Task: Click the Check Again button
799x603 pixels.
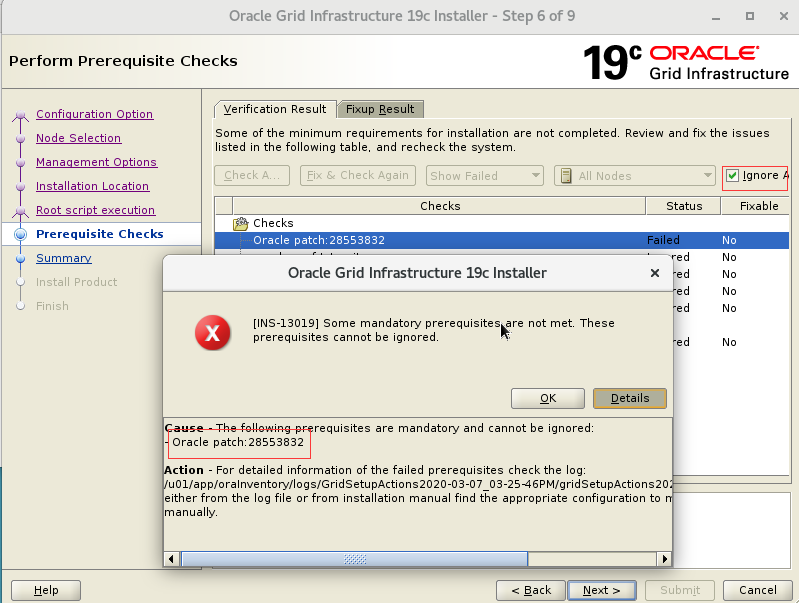Action: (252, 176)
